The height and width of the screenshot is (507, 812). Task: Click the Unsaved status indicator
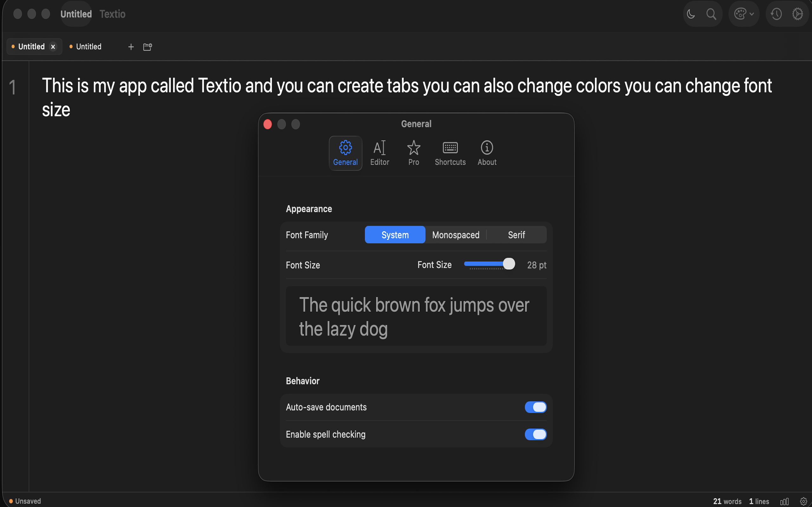point(23,501)
